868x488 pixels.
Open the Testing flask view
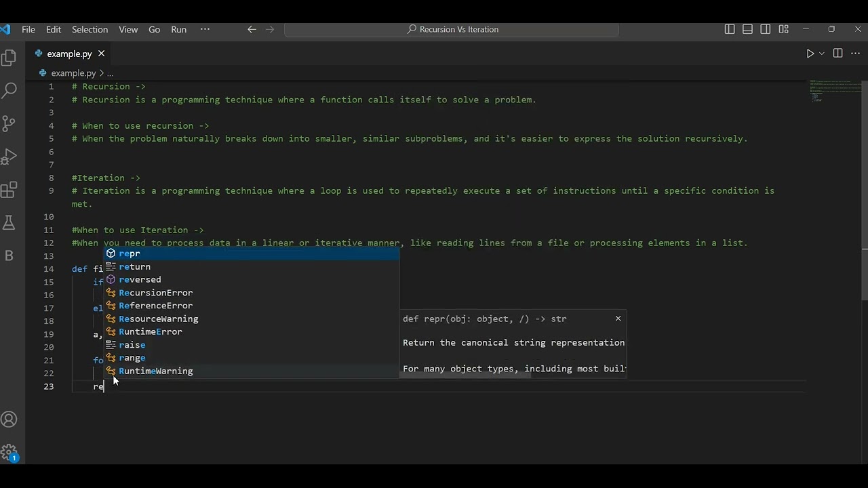pos(9,222)
